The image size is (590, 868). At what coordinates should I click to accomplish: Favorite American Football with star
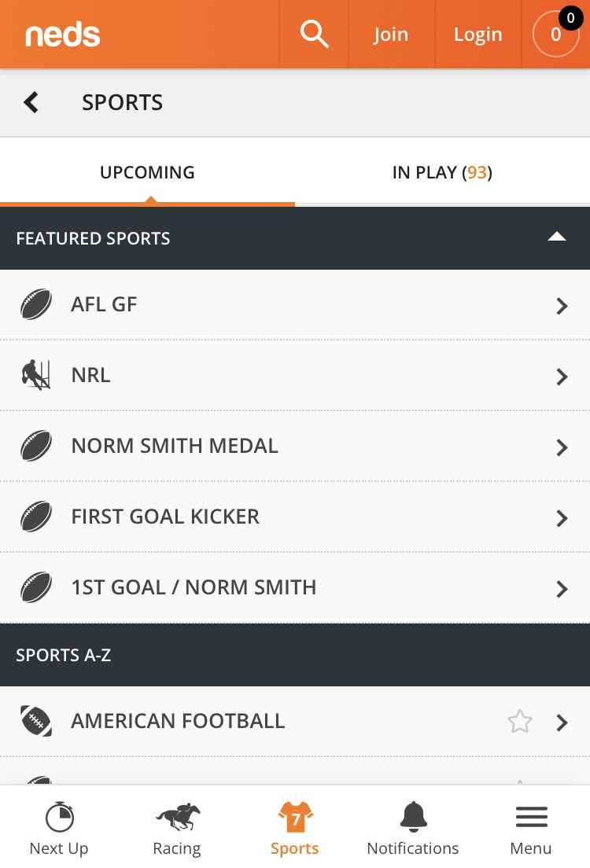(x=520, y=721)
